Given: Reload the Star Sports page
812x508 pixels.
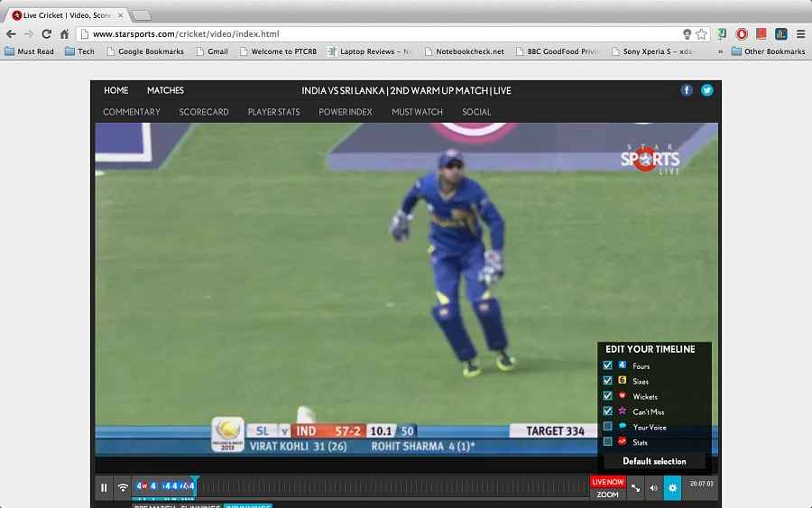Looking at the screenshot, I should tap(47, 34).
